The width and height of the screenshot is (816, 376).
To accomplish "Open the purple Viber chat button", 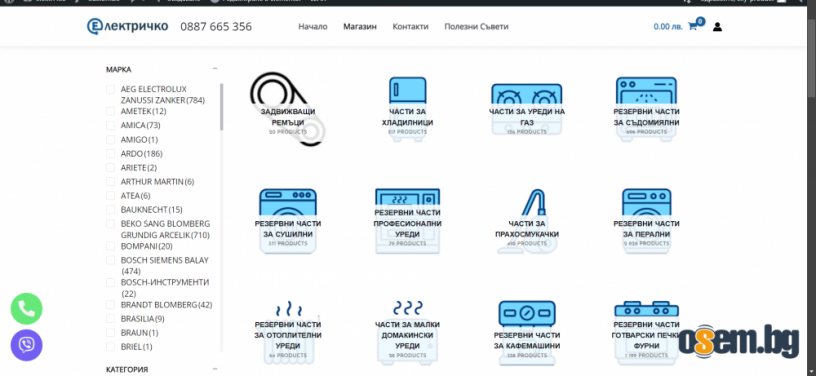I will pos(27,345).
